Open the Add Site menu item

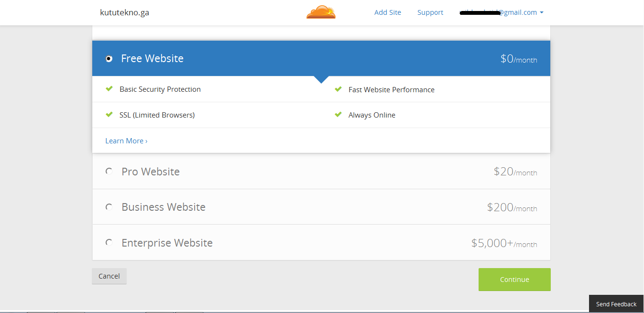(x=388, y=12)
